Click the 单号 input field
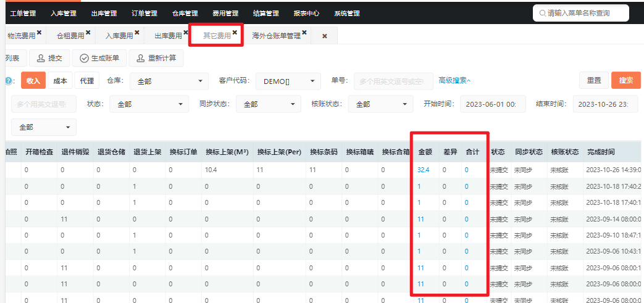Viewport: 644px width, 303px height. point(394,81)
